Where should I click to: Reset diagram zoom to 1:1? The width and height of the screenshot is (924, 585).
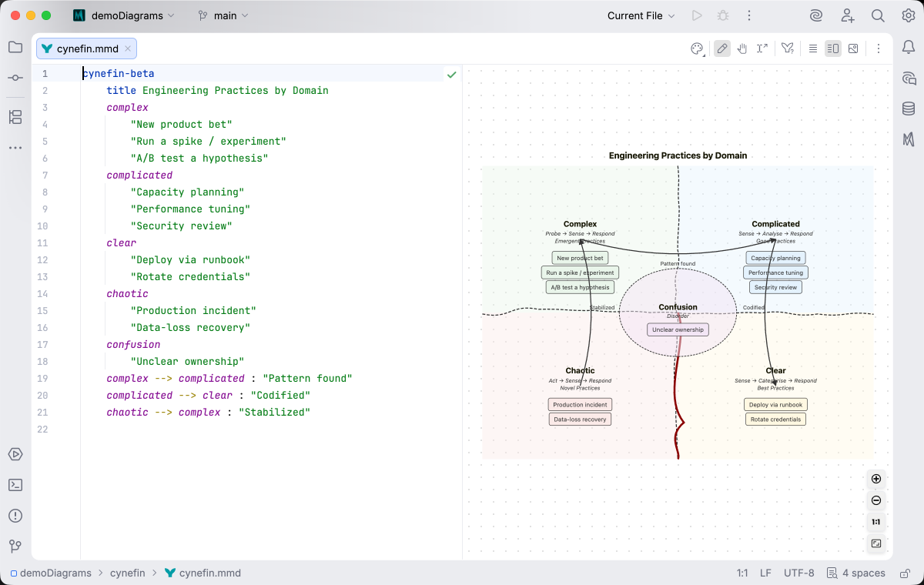click(876, 522)
